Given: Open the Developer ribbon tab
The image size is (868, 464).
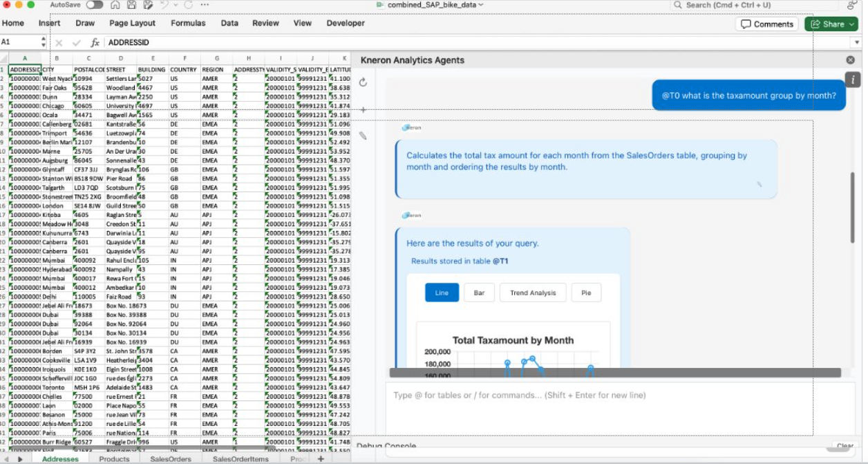Looking at the screenshot, I should 346,23.
